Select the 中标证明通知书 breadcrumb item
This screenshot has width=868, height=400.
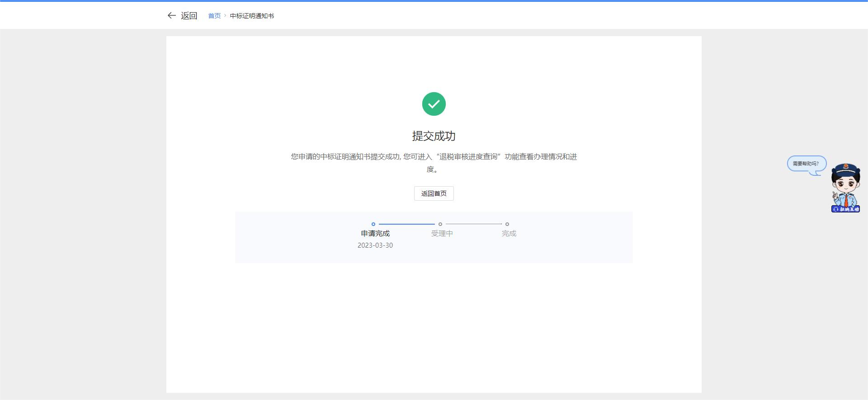[252, 16]
